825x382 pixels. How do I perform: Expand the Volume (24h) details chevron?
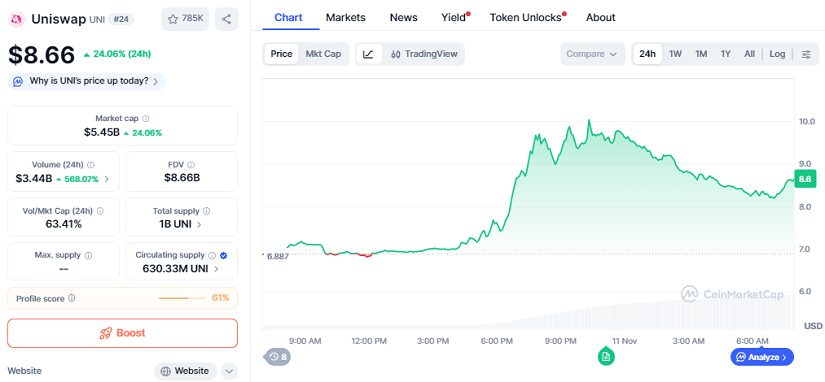tap(107, 179)
